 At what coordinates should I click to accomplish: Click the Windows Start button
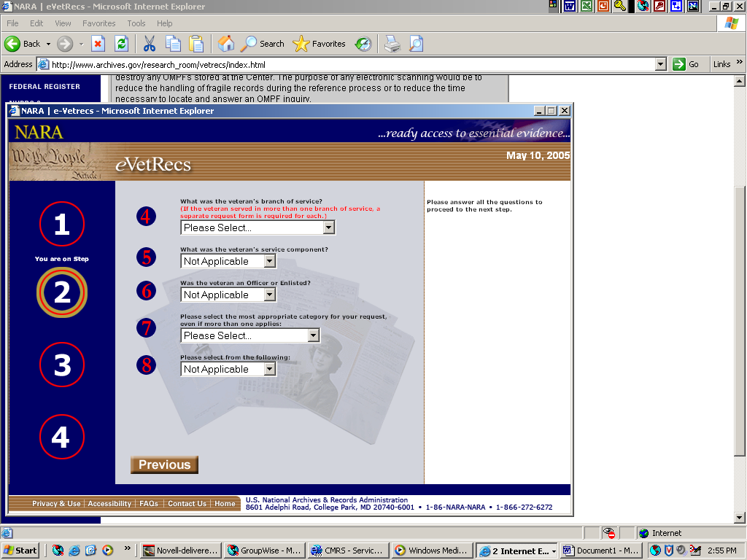(x=20, y=551)
